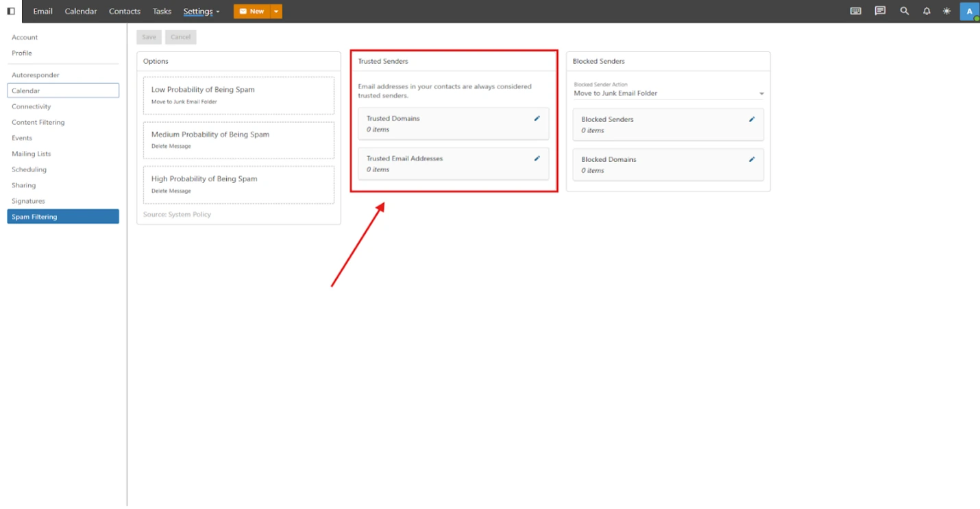Open High Probability of Being Spam option
Viewport: 980px width, 509px height.
[238, 185]
